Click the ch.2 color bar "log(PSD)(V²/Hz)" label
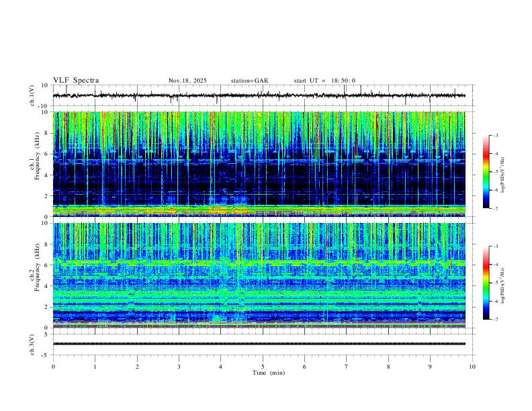This screenshot has width=532, height=411. pyautogui.click(x=502, y=286)
